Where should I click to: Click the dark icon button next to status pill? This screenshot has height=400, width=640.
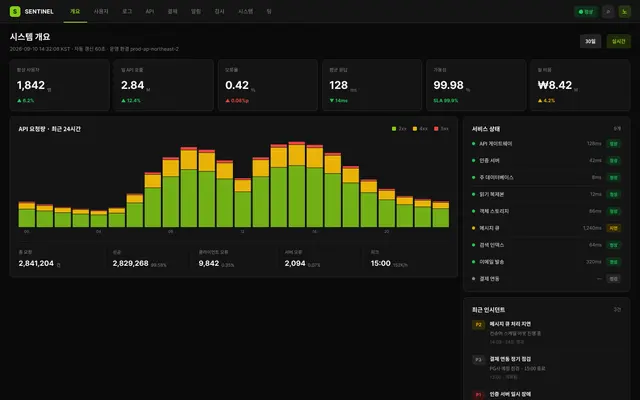click(608, 12)
